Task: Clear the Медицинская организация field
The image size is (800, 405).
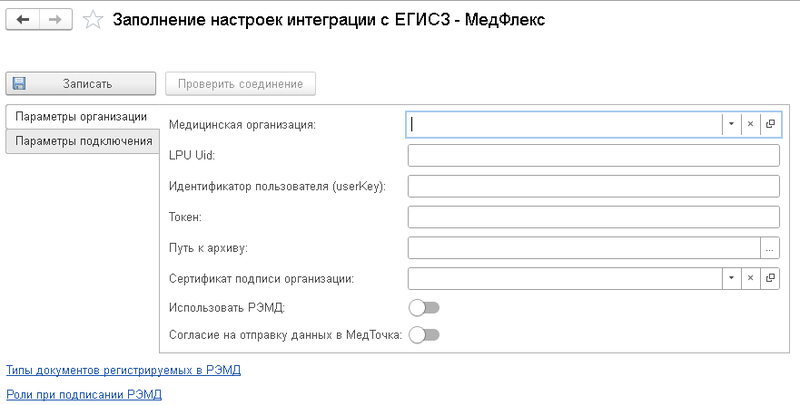Action: click(x=750, y=124)
